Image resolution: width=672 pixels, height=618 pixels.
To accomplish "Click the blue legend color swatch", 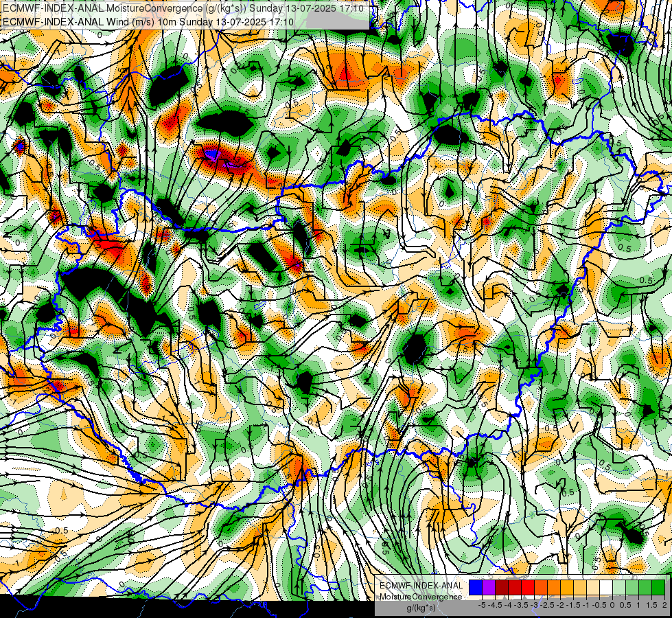I will point(476,588).
